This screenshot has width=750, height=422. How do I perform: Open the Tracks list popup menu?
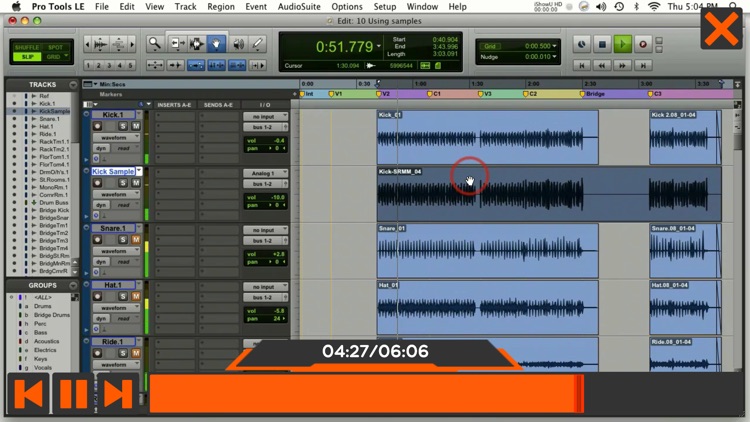click(x=73, y=85)
